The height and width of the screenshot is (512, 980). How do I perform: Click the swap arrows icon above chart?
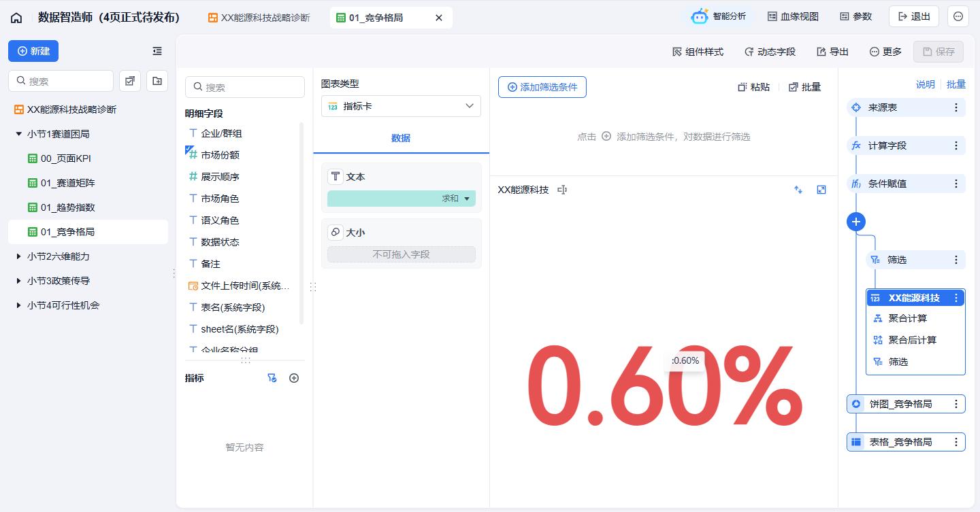click(x=798, y=190)
